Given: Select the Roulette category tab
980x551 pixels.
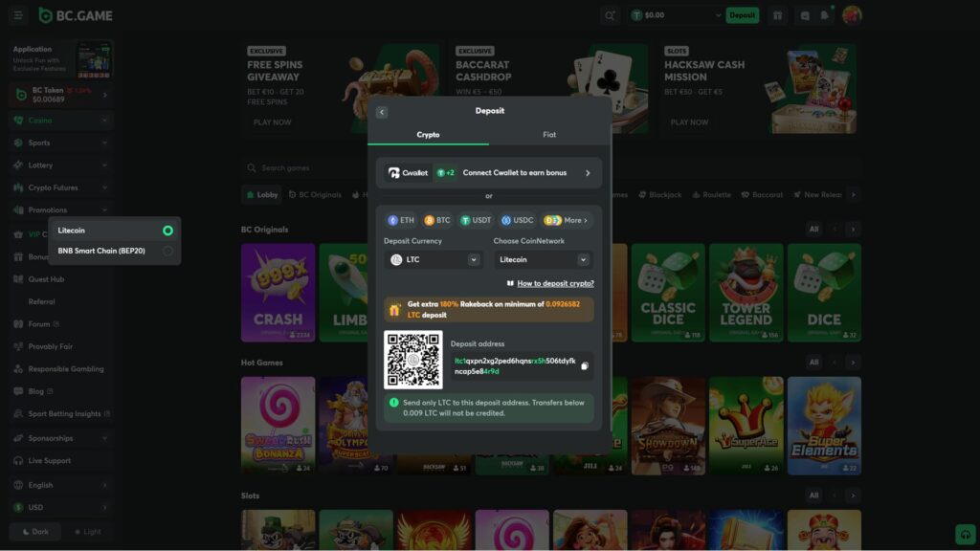Looking at the screenshot, I should point(712,195).
